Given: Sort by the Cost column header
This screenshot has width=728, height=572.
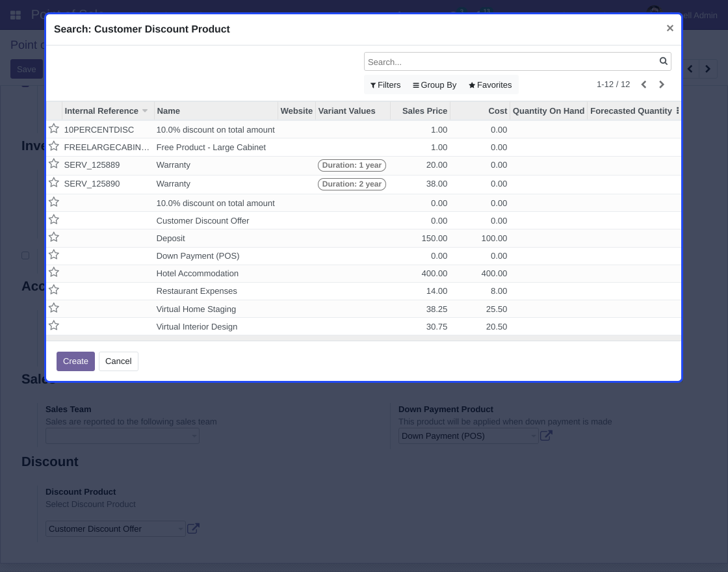Looking at the screenshot, I should (480, 111).
